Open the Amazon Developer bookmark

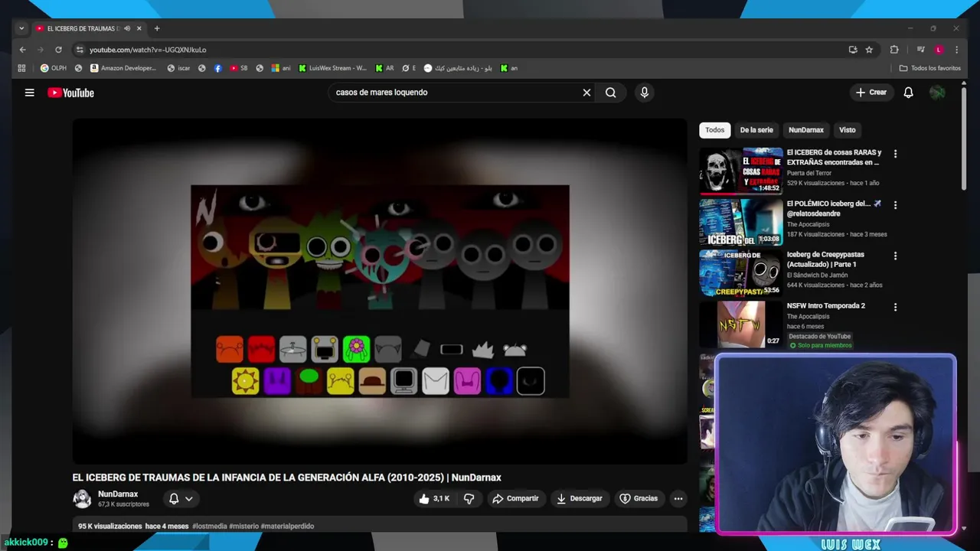pyautogui.click(x=123, y=68)
